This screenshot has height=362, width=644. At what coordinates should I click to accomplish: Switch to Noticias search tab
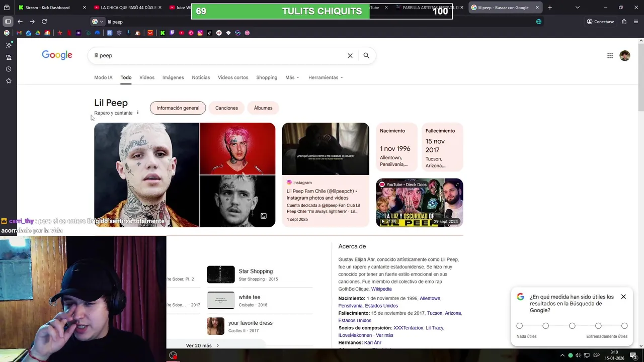coord(201,77)
